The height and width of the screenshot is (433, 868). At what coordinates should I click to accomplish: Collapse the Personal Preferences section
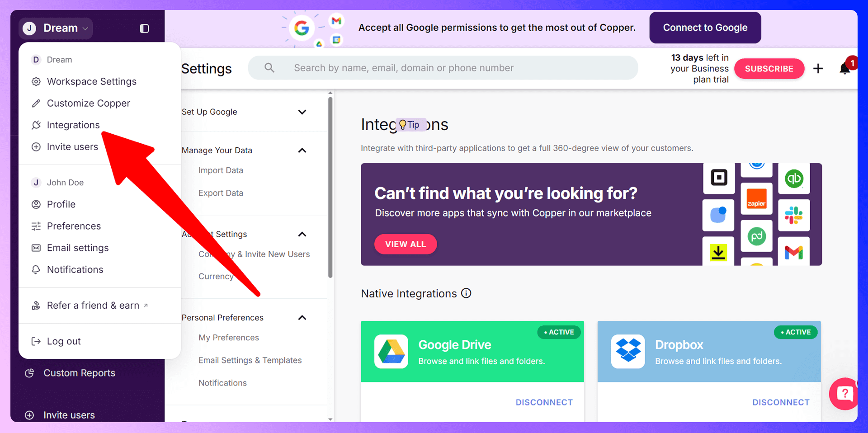[302, 318]
